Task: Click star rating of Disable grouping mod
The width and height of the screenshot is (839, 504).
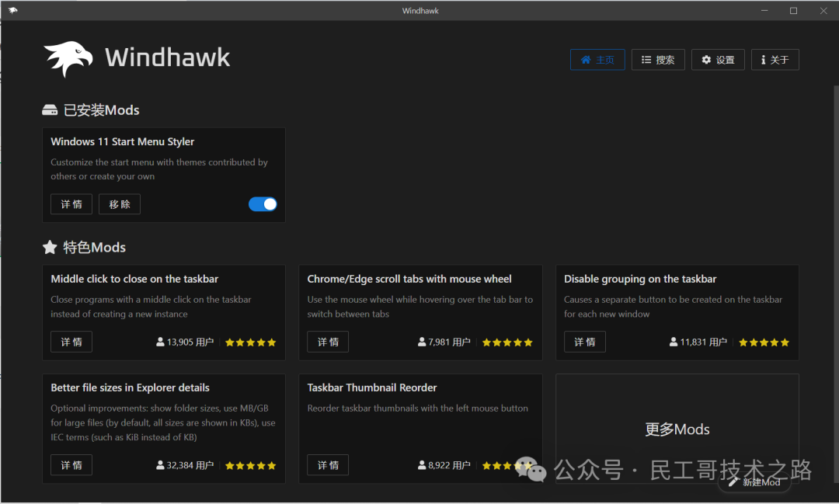Action: (764, 342)
